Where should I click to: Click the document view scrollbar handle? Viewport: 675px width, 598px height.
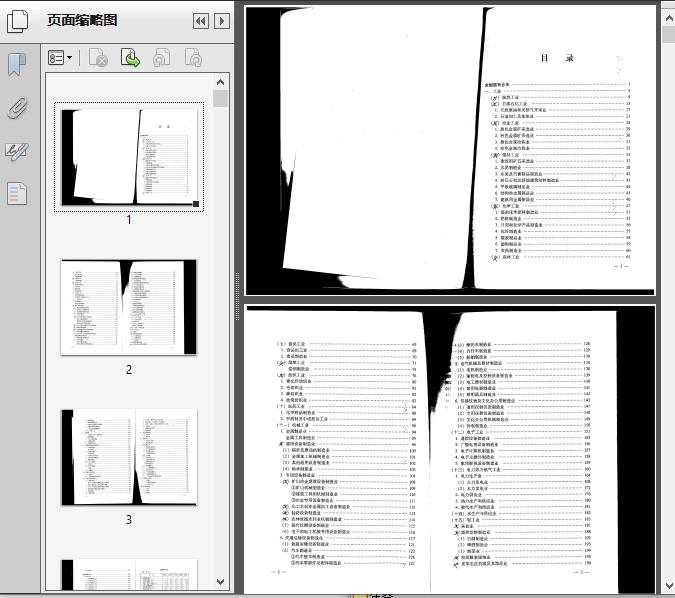tap(669, 34)
